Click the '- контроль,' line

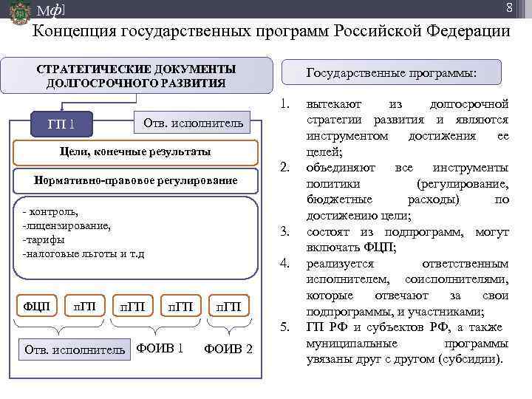[50, 212]
